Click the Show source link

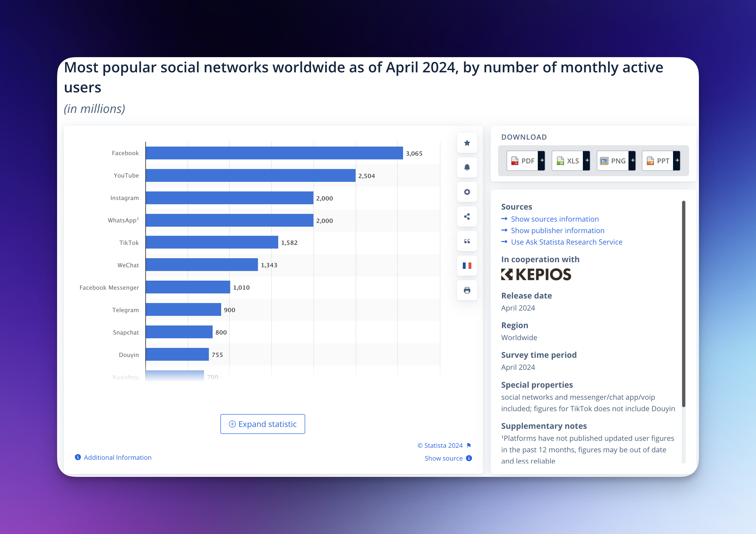click(x=444, y=458)
